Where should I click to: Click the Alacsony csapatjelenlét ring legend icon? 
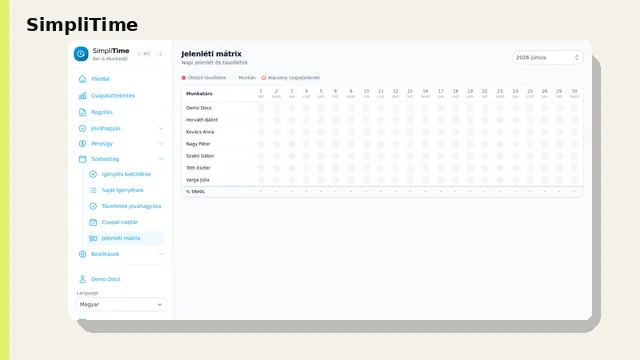tap(264, 78)
